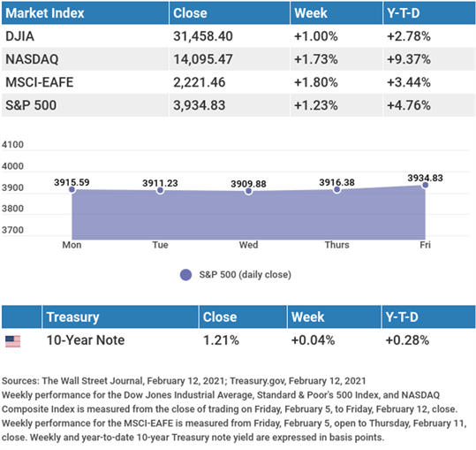Click the S&P 500 (daily close) legend text
The width and height of the screenshot is (476, 450).
245,275
